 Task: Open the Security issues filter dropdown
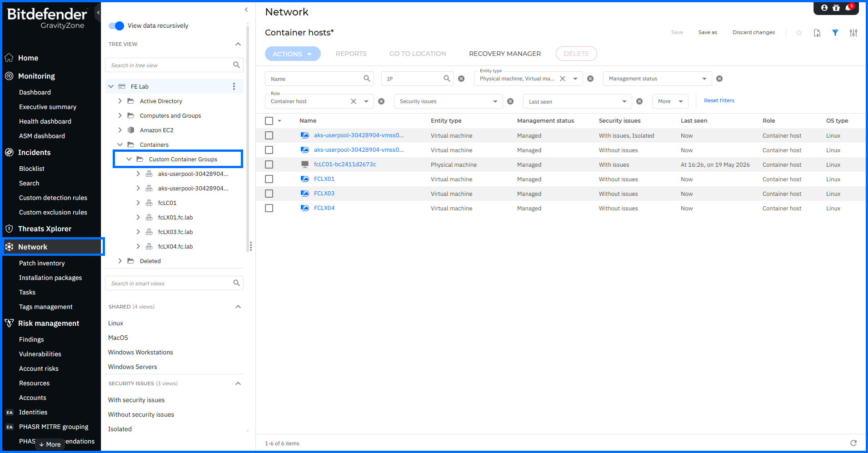(x=448, y=101)
